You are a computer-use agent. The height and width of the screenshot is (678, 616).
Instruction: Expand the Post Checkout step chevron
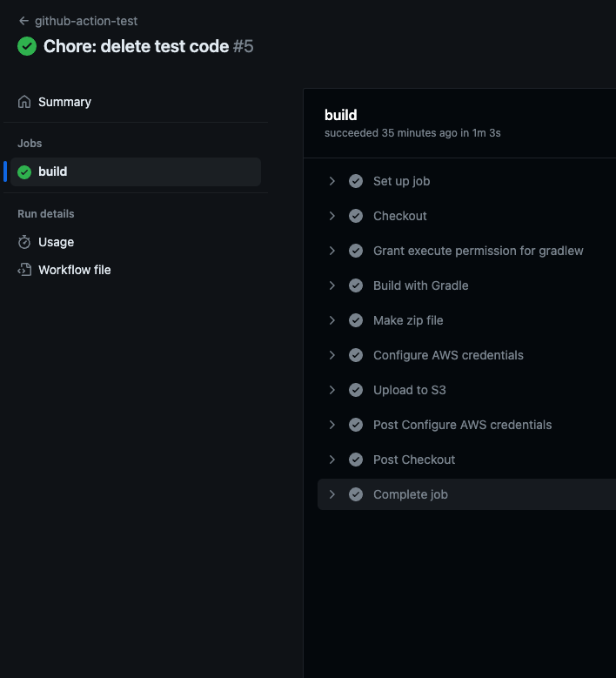tap(332, 460)
